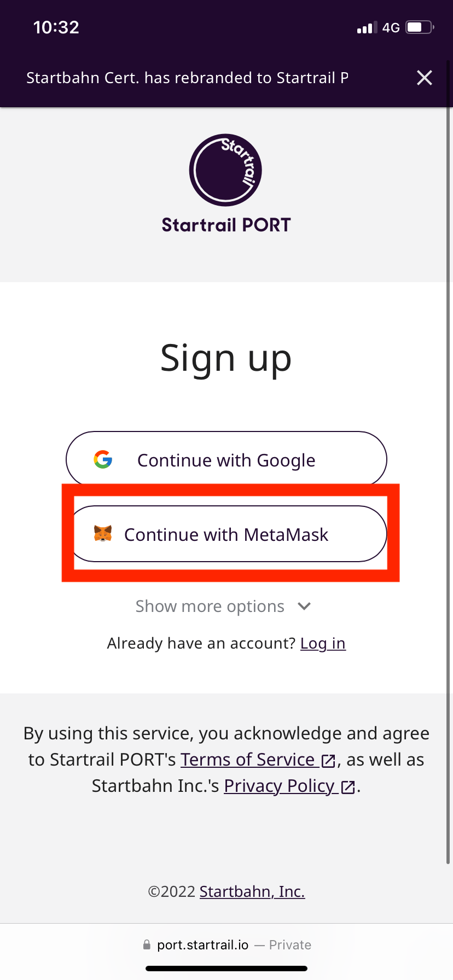Open the Privacy Policy link
Viewport: 453px width, 980px height.
[x=280, y=786]
